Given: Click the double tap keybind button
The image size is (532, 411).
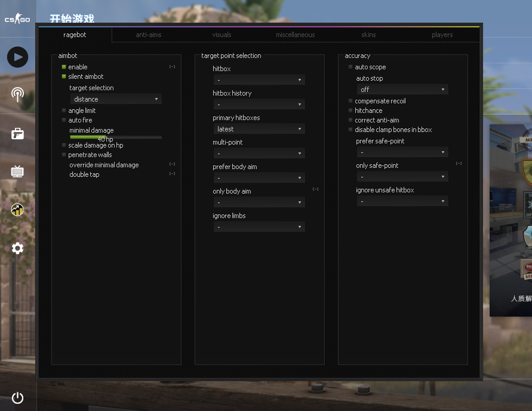Looking at the screenshot, I should click(x=172, y=174).
